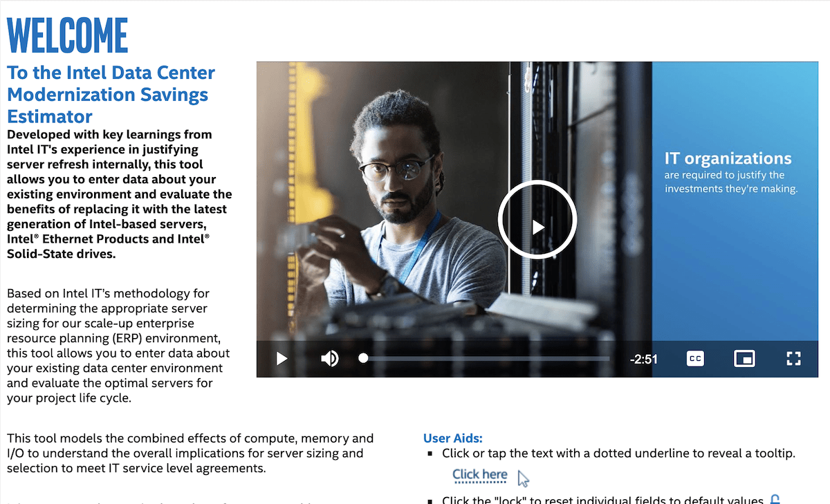The width and height of the screenshot is (830, 504).
Task: Enable closed captions with the CC button
Action: pyautogui.click(x=695, y=358)
